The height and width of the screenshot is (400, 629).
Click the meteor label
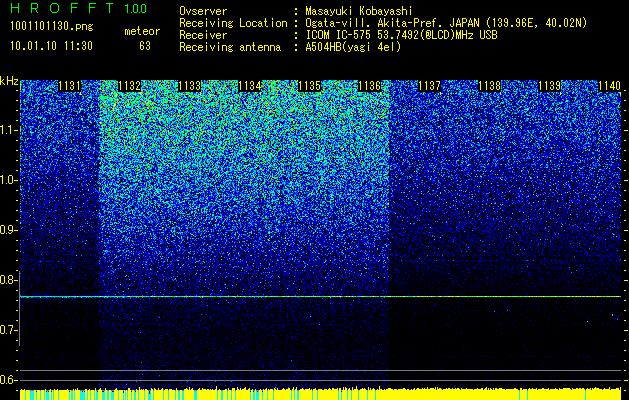[142, 31]
